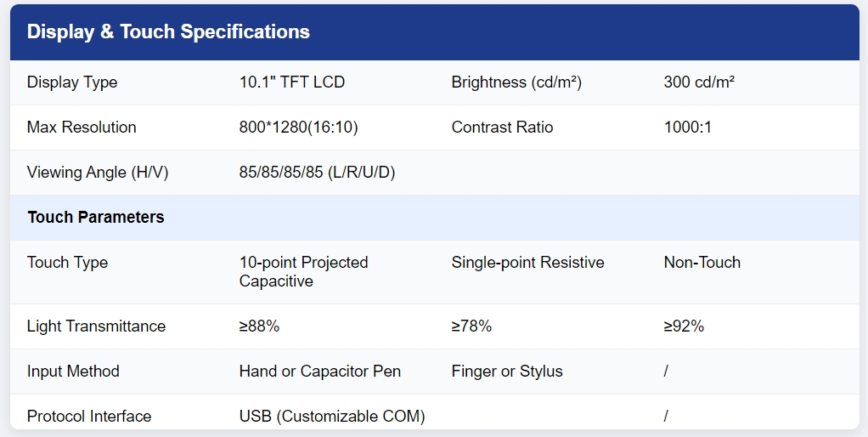Select the Max Resolution label
Screen dimensions: 868x437
82,127
